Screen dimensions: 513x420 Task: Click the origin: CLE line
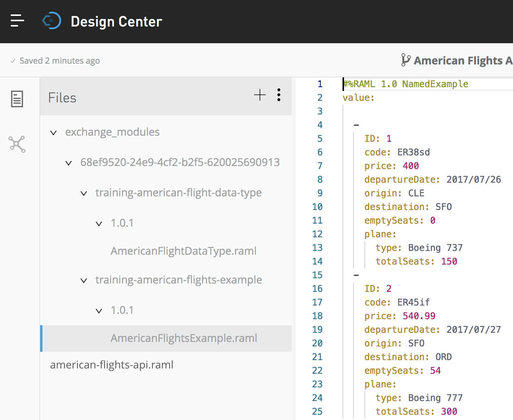click(394, 193)
